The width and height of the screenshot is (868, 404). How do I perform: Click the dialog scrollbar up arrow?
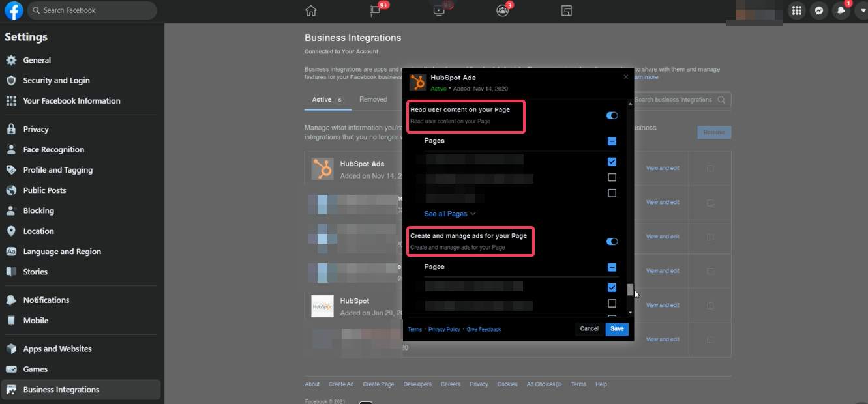tap(630, 104)
